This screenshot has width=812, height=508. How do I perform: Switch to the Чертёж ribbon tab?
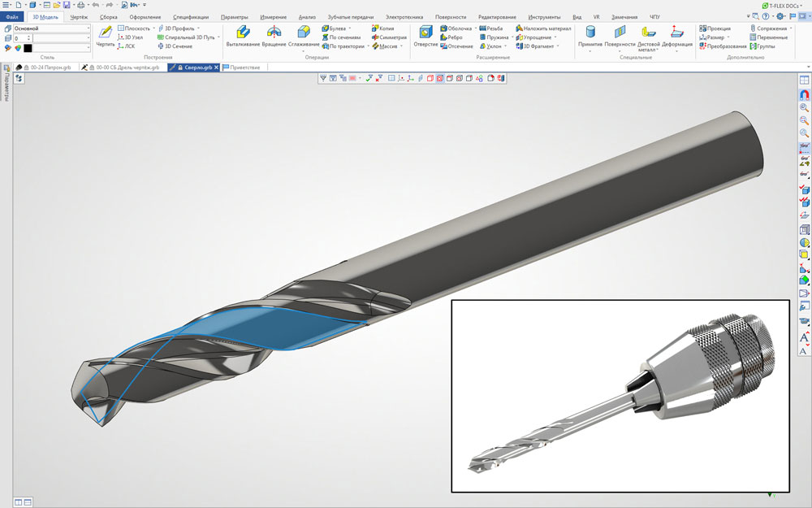point(79,16)
